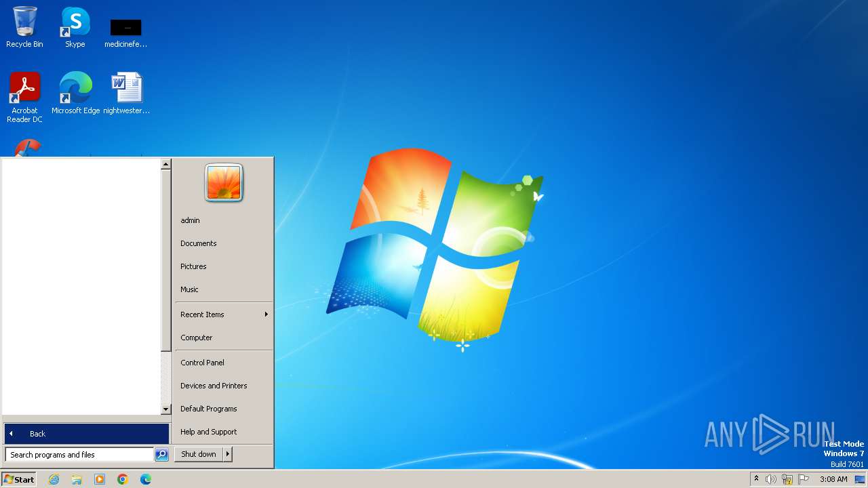Screen dimensions: 868x488
Task: Open Music library in Start menu
Action: (224, 289)
